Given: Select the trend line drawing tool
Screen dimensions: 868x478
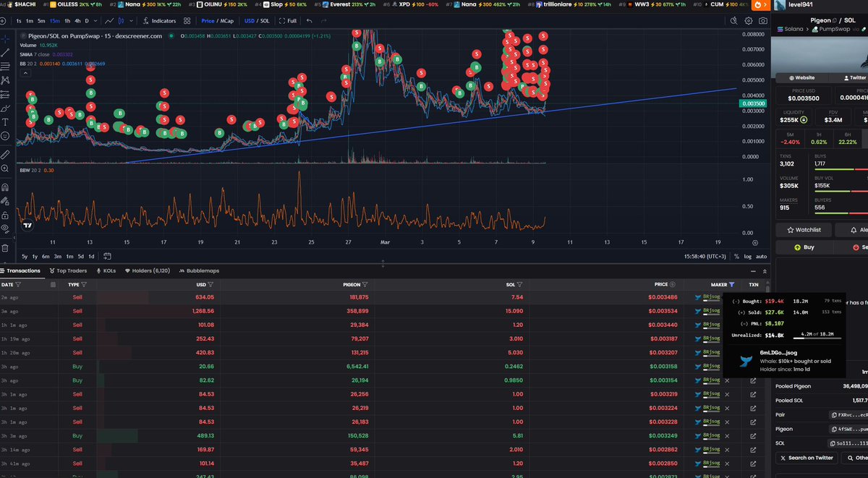Looking at the screenshot, I should click(5, 52).
